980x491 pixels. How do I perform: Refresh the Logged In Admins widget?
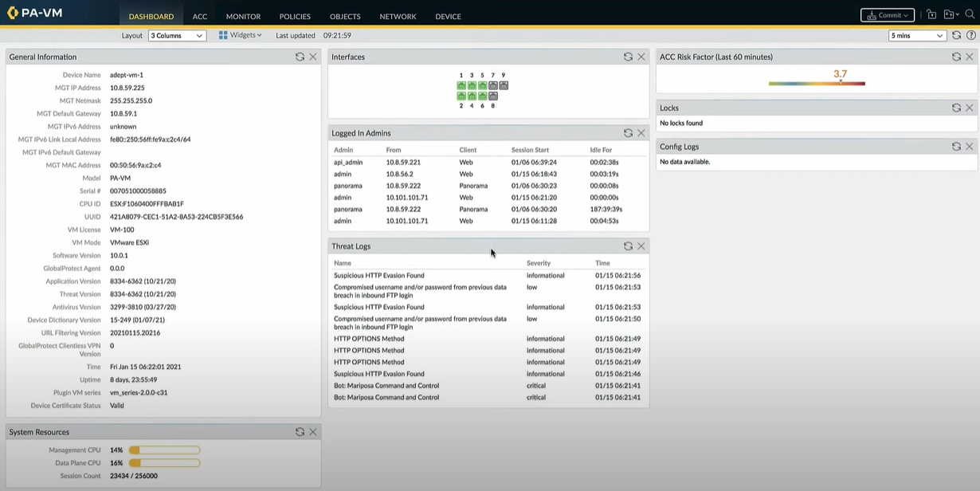(x=628, y=133)
